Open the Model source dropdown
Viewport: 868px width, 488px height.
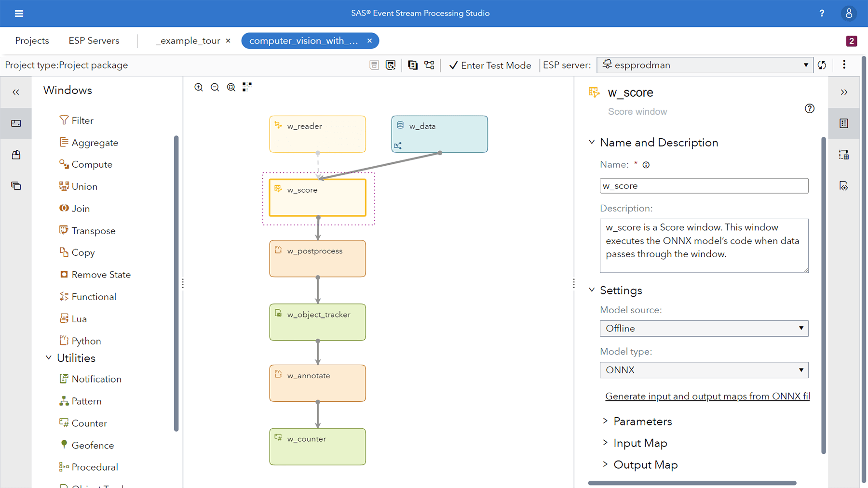coord(704,329)
